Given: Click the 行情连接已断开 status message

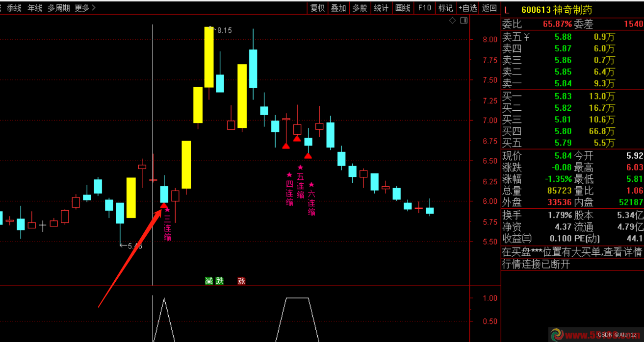Looking at the screenshot, I should [536, 264].
